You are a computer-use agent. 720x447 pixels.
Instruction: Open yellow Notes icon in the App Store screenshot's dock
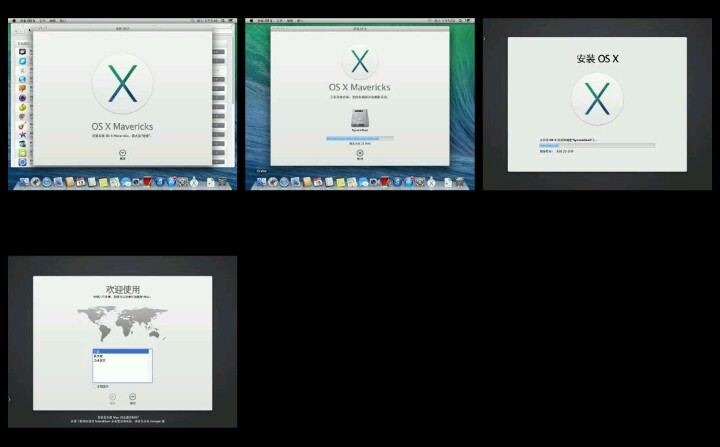point(103,182)
